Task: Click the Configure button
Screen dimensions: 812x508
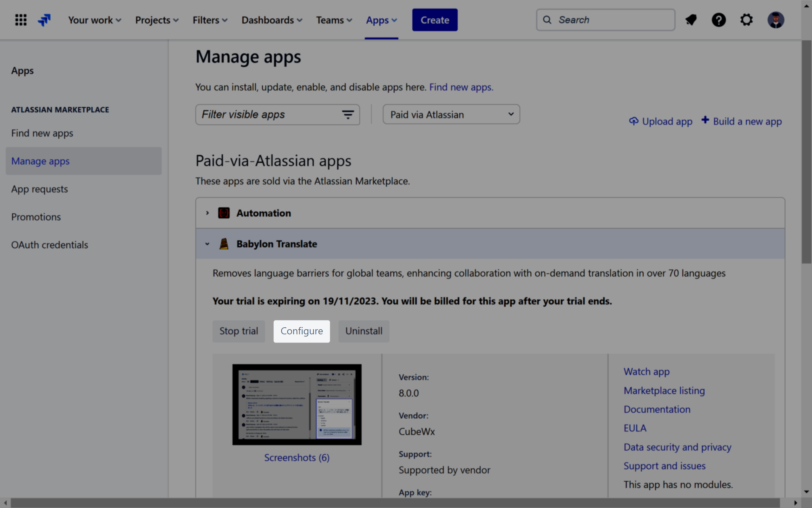Action: [x=302, y=331]
